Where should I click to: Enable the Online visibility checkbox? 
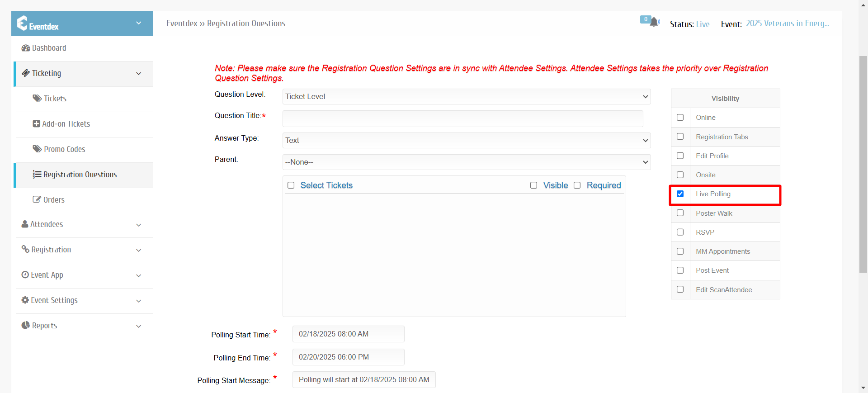point(680,117)
